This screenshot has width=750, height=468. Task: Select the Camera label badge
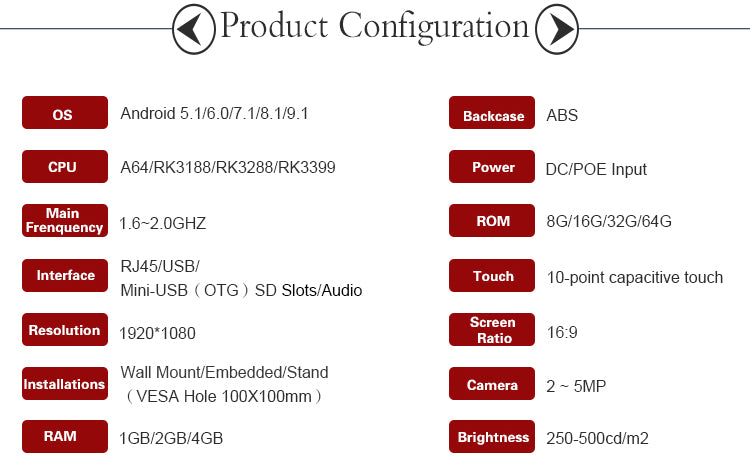pos(492,383)
